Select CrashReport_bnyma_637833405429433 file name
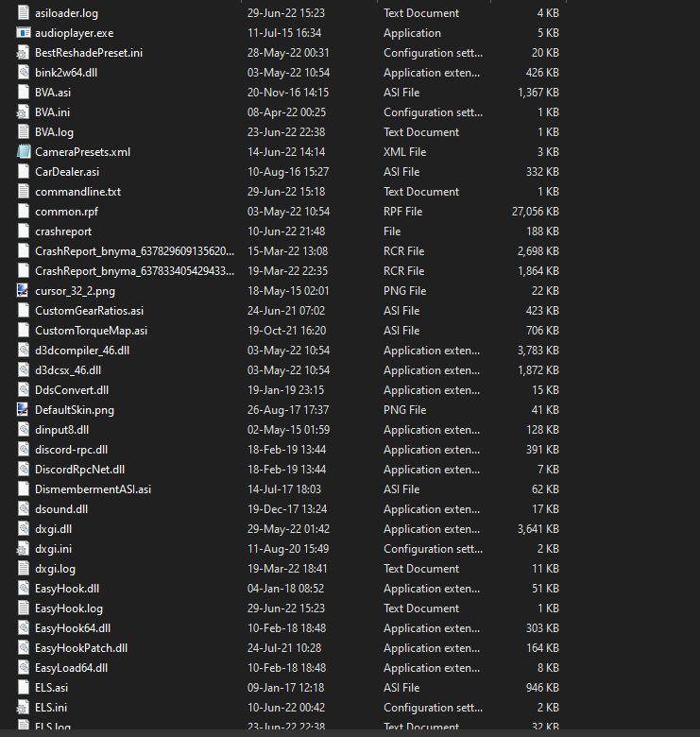The height and width of the screenshot is (737, 700). pyautogui.click(x=134, y=271)
